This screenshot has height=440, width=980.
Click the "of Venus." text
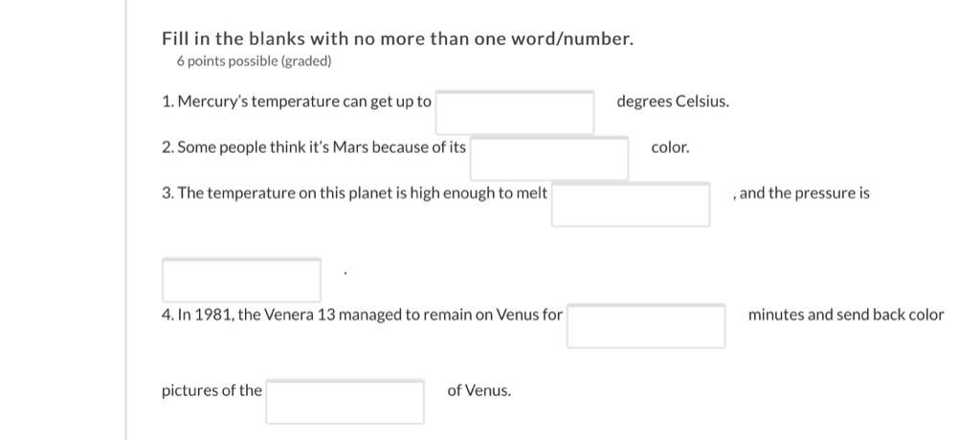click(479, 391)
